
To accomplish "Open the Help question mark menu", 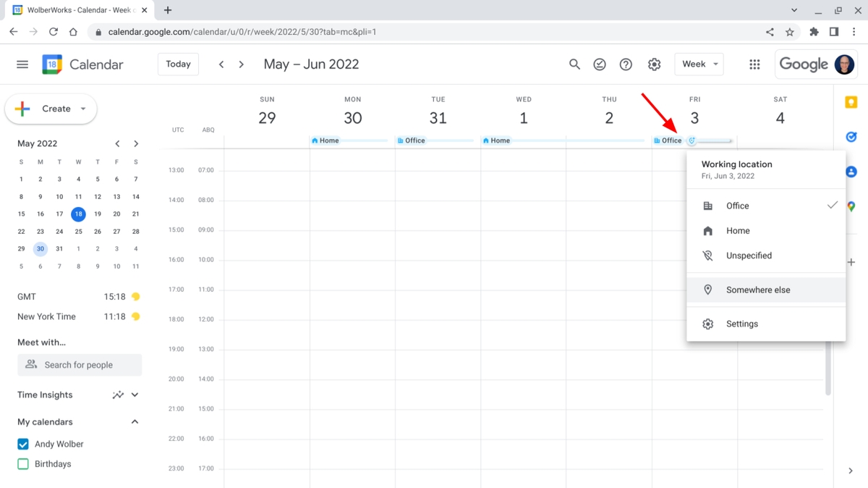I will tap(626, 64).
